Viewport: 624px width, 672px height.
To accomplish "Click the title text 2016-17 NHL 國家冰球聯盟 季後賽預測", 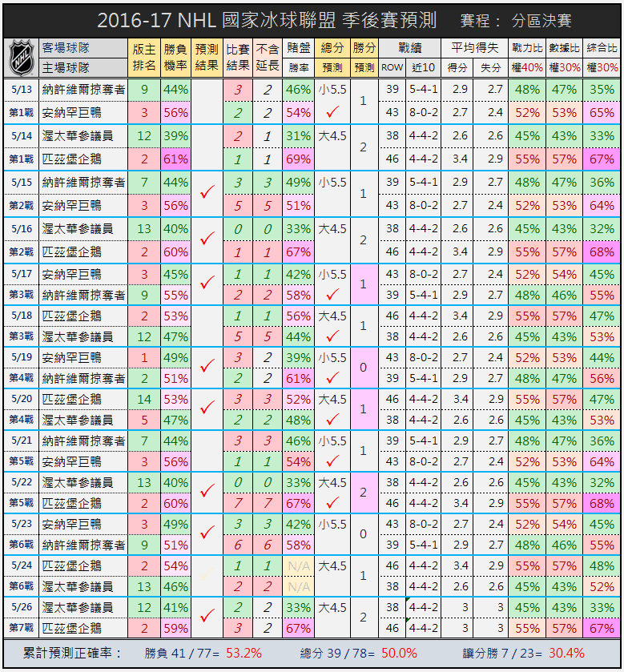I will pyautogui.click(x=267, y=20).
